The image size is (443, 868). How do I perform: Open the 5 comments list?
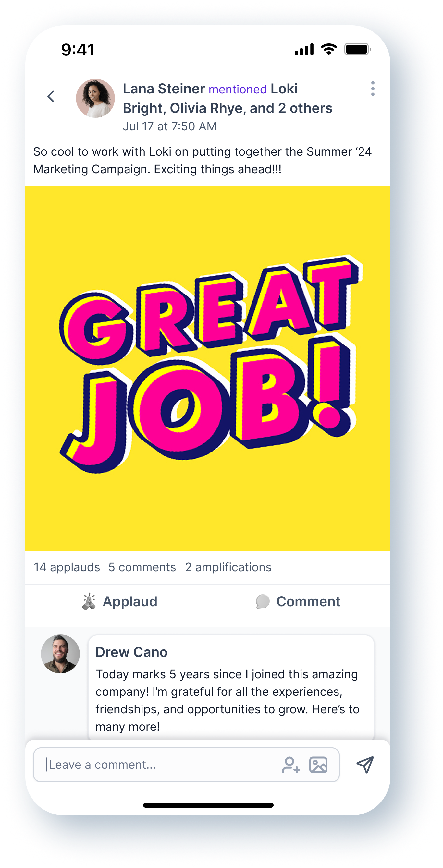coord(142,567)
